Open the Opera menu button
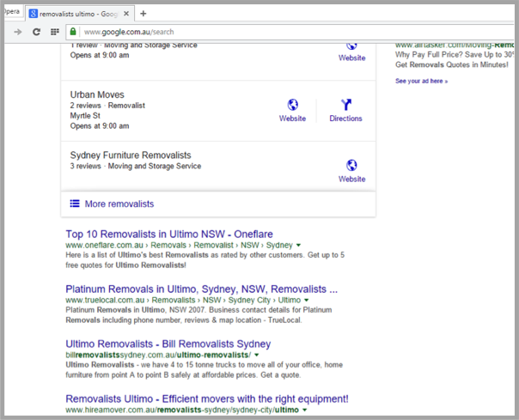 coord(10,12)
